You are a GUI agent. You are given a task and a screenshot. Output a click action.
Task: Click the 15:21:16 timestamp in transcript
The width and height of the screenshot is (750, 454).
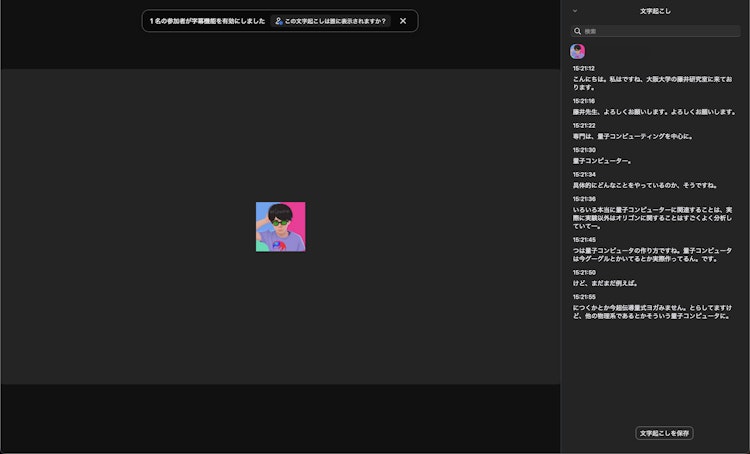[x=584, y=101]
